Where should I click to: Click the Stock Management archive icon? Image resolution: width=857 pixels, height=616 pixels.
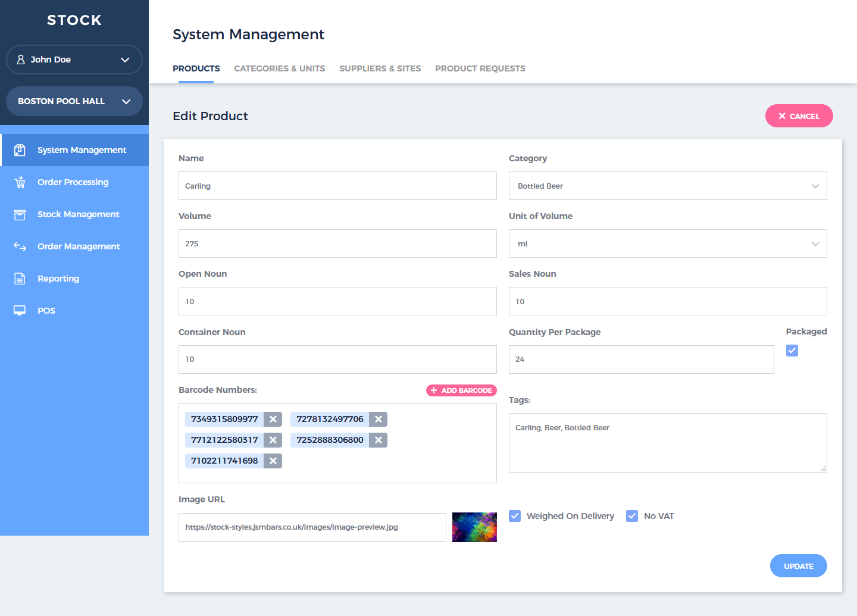click(20, 214)
